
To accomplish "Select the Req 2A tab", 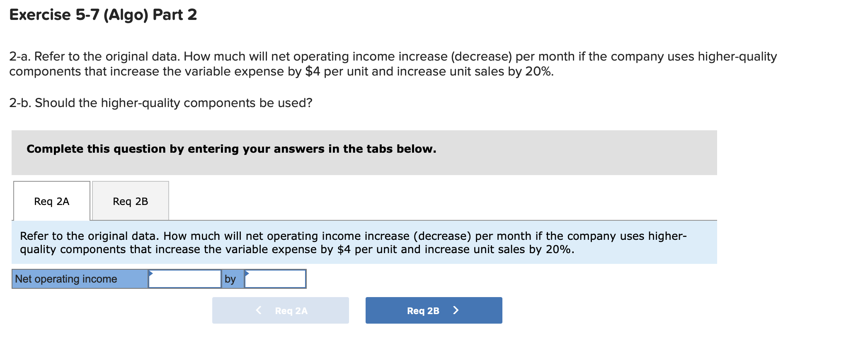I will pos(51,201).
